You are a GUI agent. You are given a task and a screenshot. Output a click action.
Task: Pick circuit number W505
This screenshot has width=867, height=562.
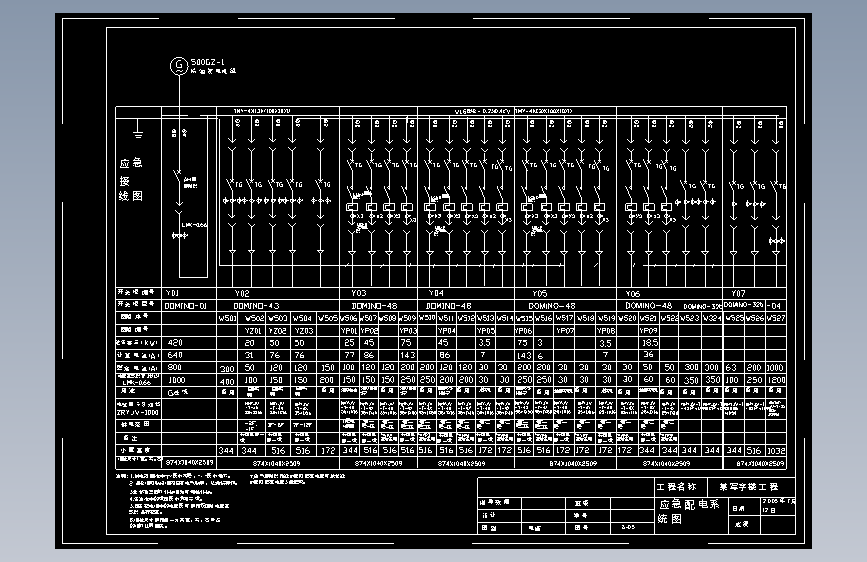click(x=327, y=318)
